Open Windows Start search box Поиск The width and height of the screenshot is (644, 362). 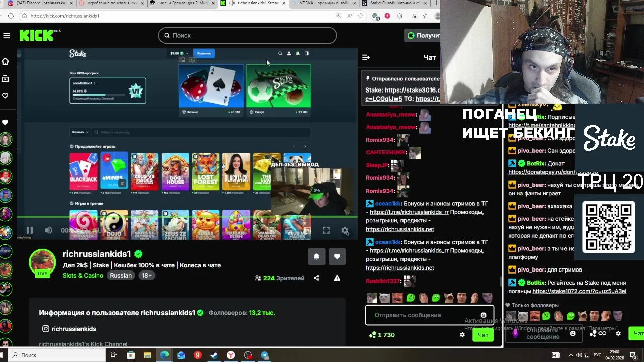(x=57, y=355)
